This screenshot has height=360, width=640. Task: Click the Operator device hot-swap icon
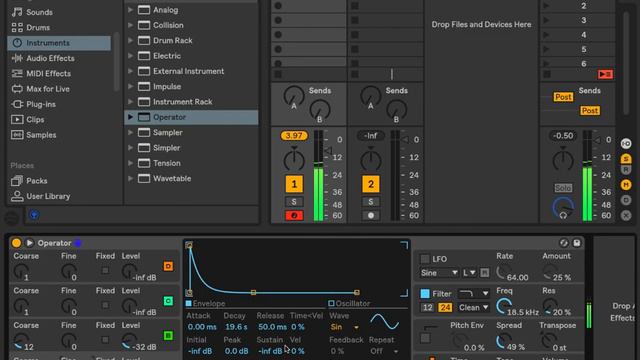pyautogui.click(x=564, y=243)
